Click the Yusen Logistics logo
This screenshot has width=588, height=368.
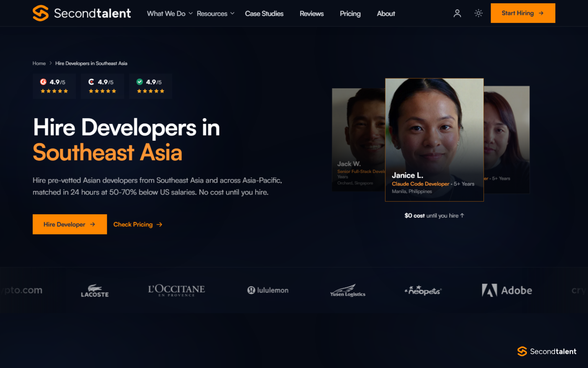pos(348,290)
